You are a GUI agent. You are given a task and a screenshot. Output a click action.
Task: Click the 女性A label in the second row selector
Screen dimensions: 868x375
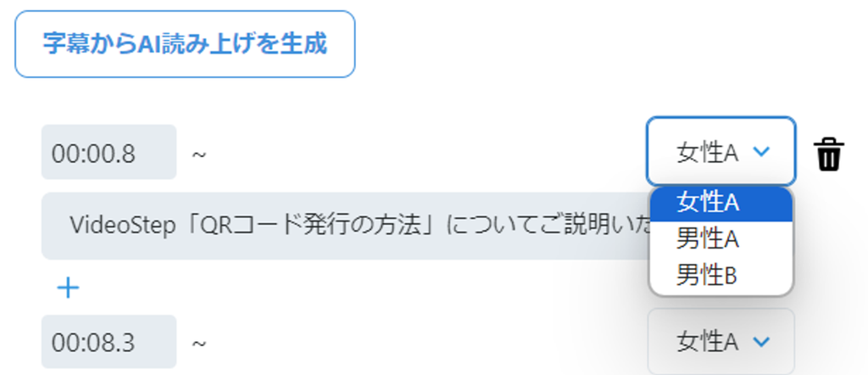click(x=708, y=342)
